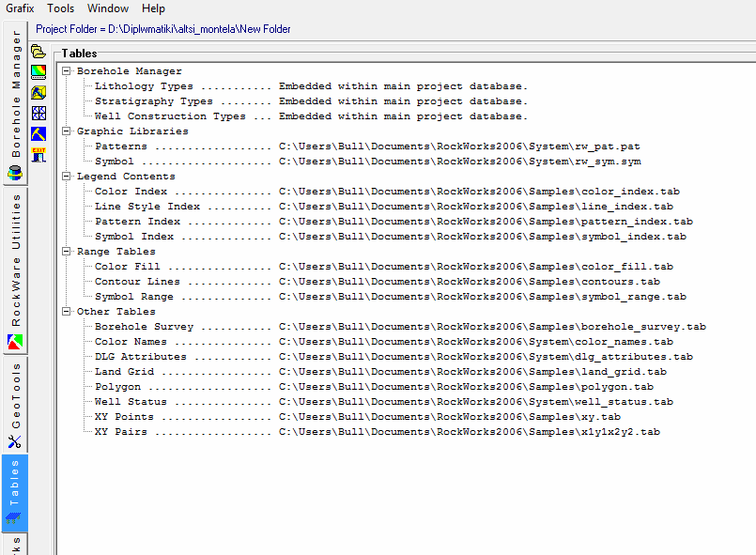Image resolution: width=756 pixels, height=555 pixels.
Task: Select the Color Fill row
Action: point(384,266)
